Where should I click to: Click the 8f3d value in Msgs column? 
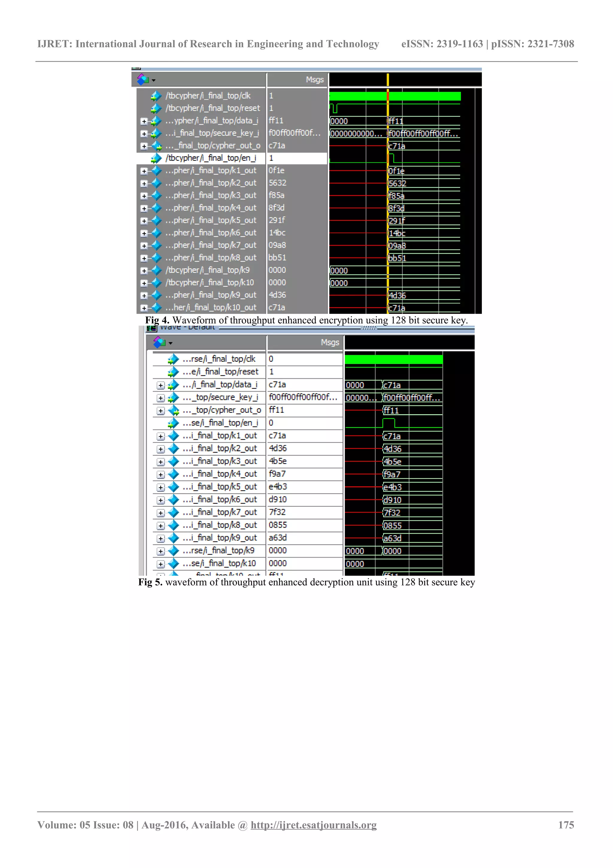point(277,208)
